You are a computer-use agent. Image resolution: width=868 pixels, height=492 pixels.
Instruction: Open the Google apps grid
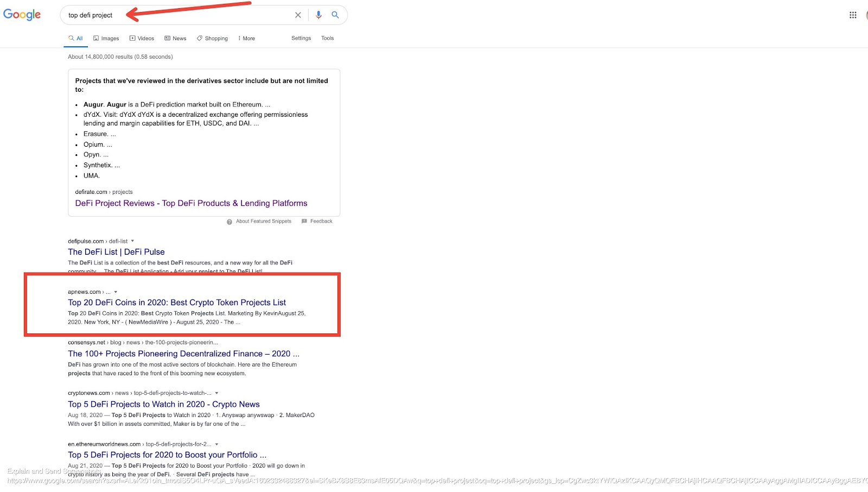click(853, 15)
